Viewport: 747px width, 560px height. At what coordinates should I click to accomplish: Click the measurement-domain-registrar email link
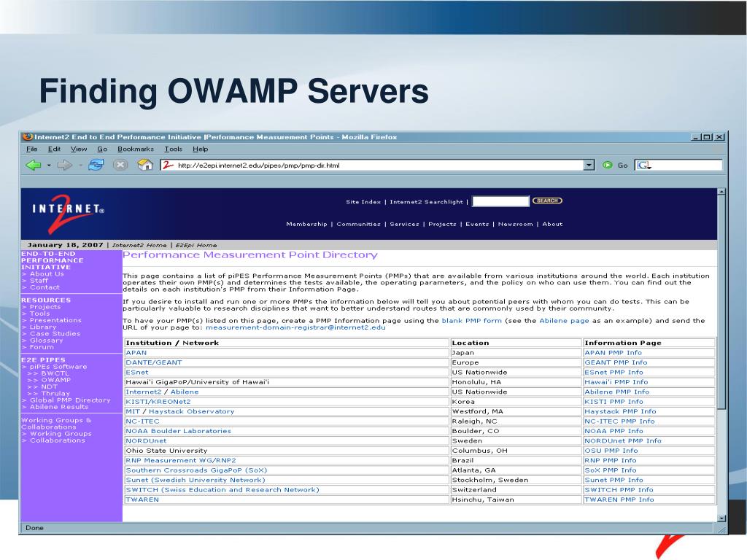pos(296,327)
